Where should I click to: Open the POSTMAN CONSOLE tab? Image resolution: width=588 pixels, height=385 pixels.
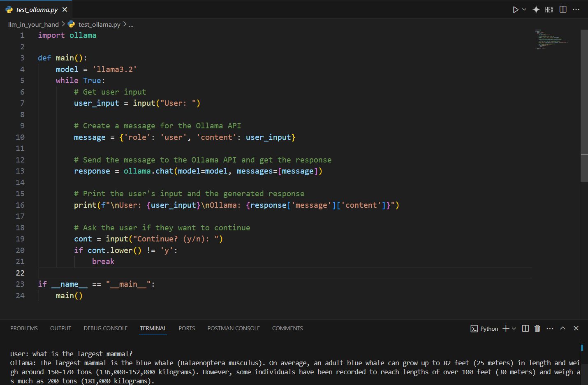pyautogui.click(x=234, y=328)
